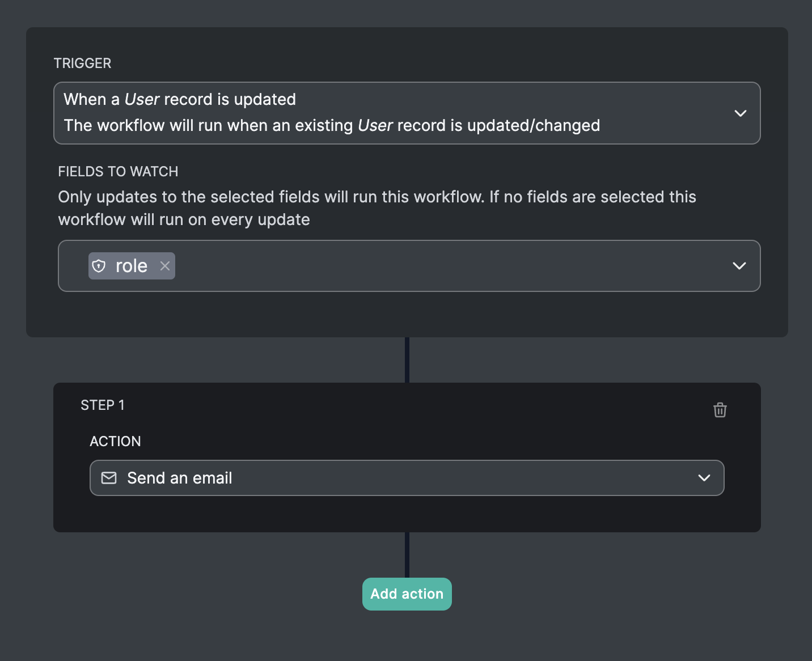Expand the action dropdown arrow
The width and height of the screenshot is (812, 661).
tap(704, 478)
